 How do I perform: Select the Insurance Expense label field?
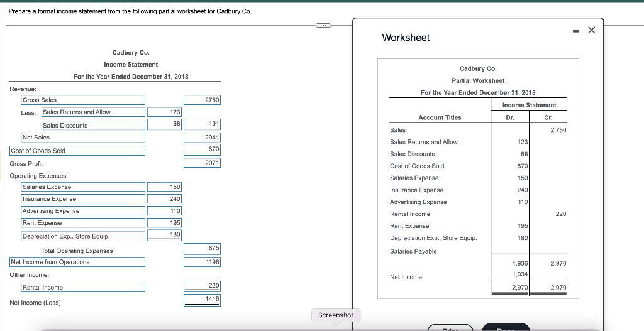[x=84, y=199]
